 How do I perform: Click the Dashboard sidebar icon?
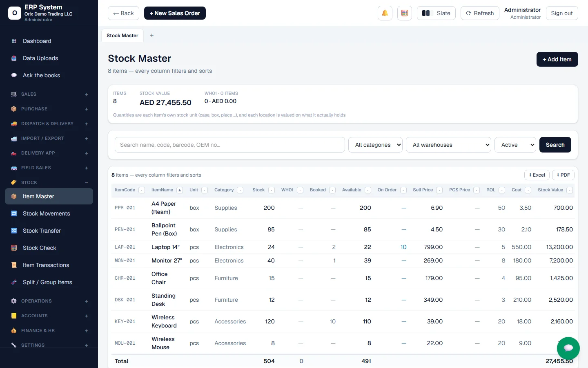[14, 41]
